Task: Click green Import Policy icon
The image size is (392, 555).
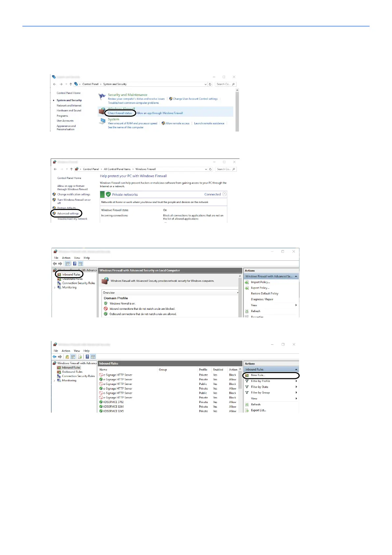Action: 247,282
